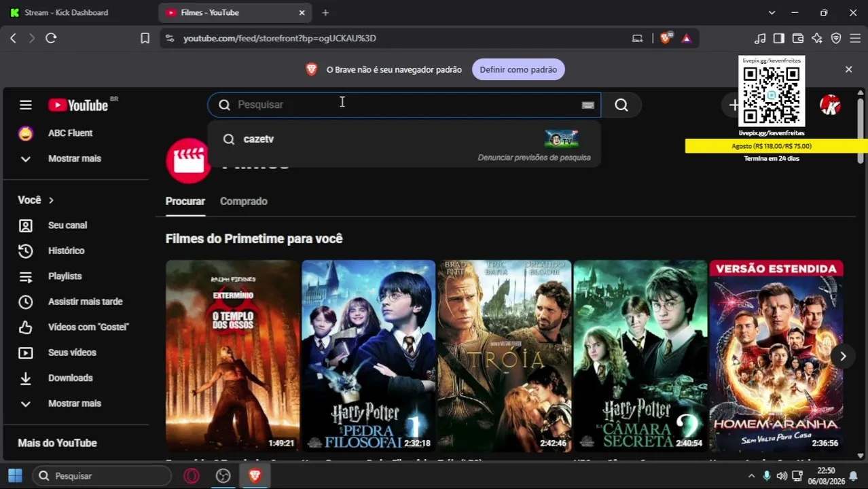Click the Filmes do Primetime para você heading
The image size is (868, 489).
[254, 238]
